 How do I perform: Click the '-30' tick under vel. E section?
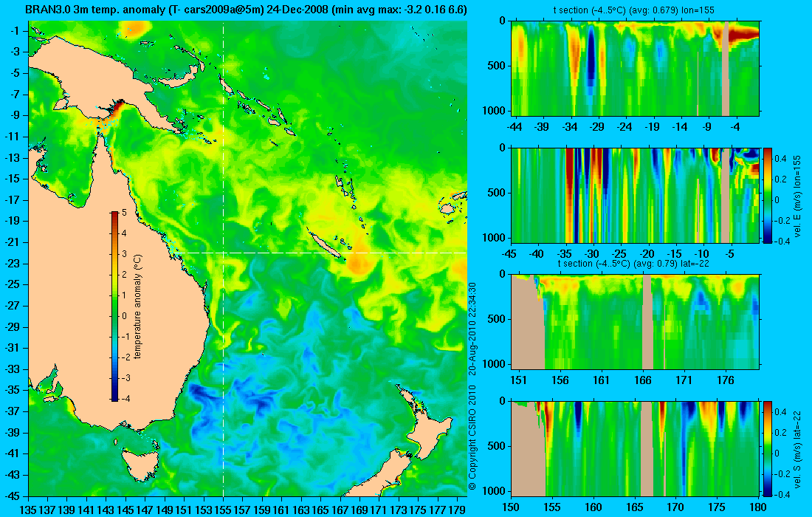[x=591, y=254]
